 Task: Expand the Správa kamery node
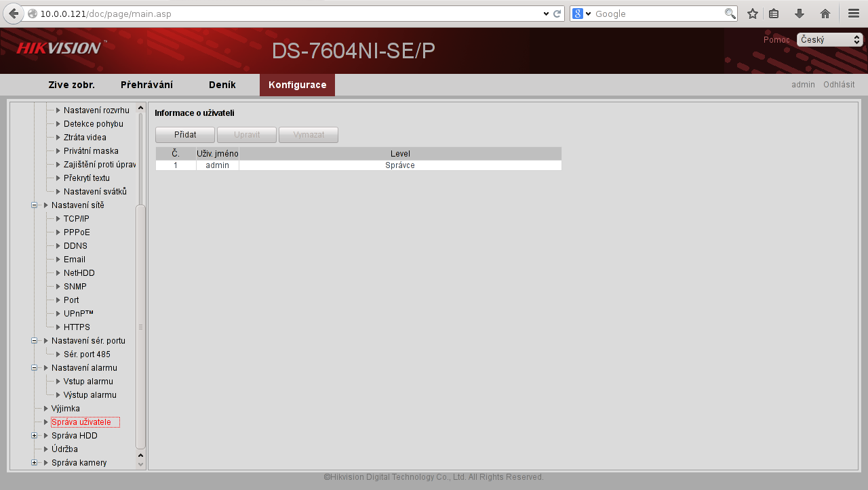pos(34,463)
